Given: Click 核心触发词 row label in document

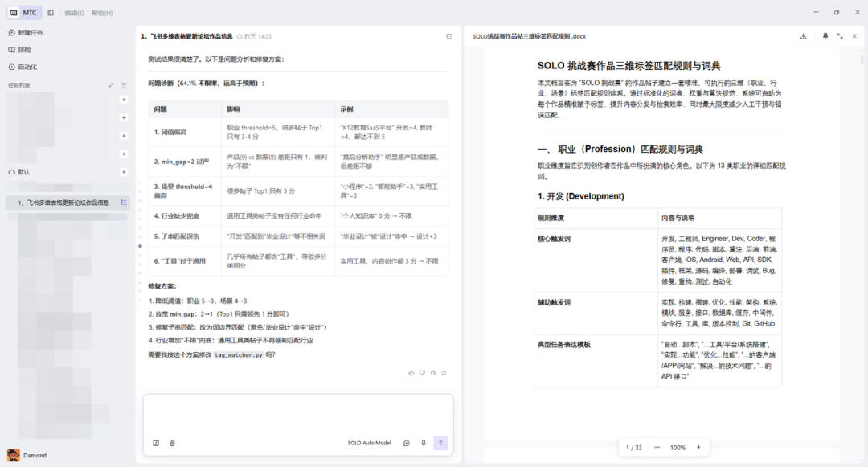Looking at the screenshot, I should tap(554, 239).
